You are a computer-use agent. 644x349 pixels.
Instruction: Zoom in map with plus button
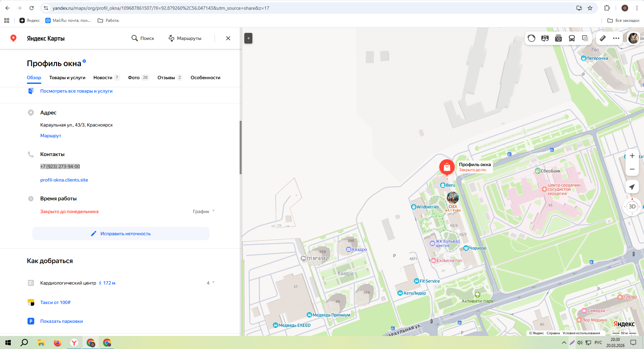click(x=632, y=156)
